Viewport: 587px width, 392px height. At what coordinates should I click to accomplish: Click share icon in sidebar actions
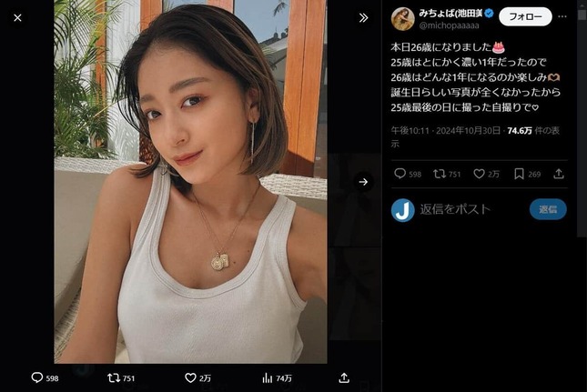tap(559, 174)
